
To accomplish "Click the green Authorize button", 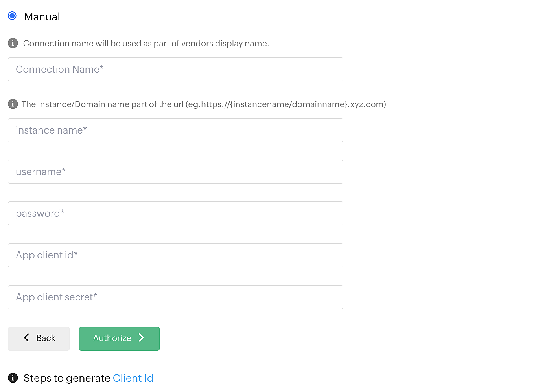I will (119, 338).
